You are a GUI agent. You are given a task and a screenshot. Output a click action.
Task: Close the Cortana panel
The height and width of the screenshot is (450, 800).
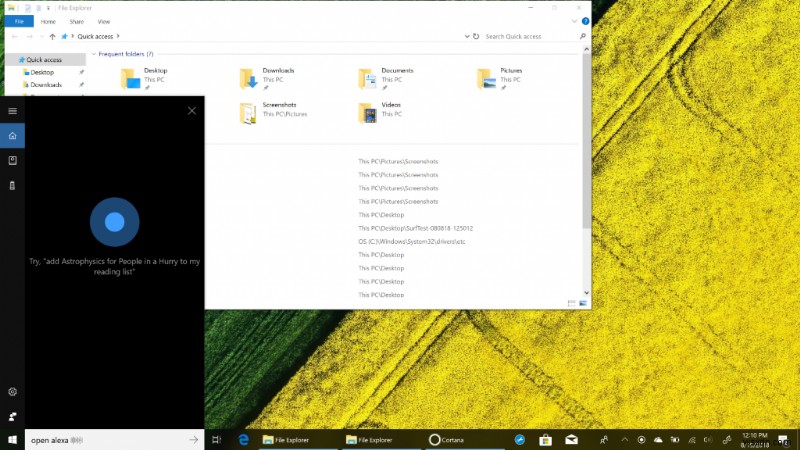point(192,111)
